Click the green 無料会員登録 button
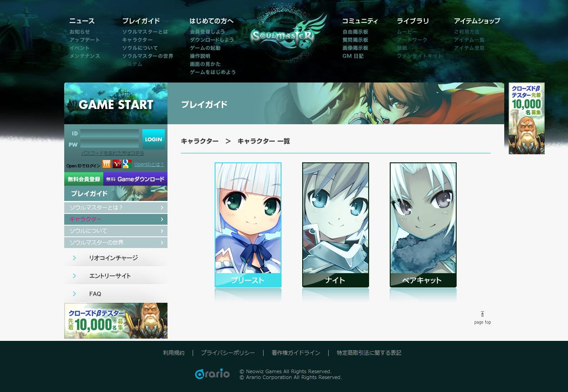568x392 pixels. [x=84, y=179]
